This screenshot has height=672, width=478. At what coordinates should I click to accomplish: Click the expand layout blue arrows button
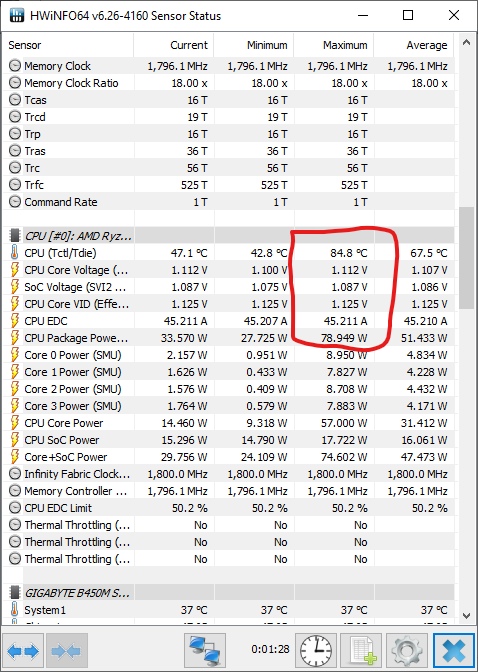[x=23, y=651]
